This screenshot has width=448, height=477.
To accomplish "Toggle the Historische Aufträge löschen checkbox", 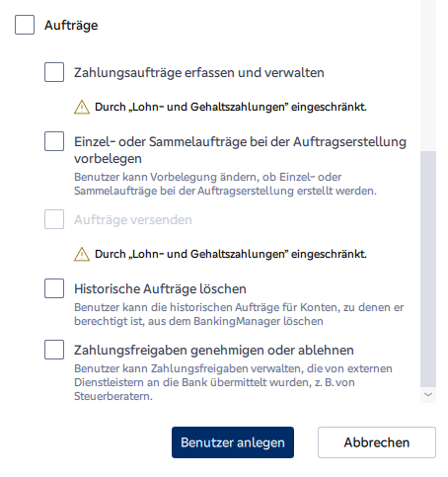I will pos(54,288).
